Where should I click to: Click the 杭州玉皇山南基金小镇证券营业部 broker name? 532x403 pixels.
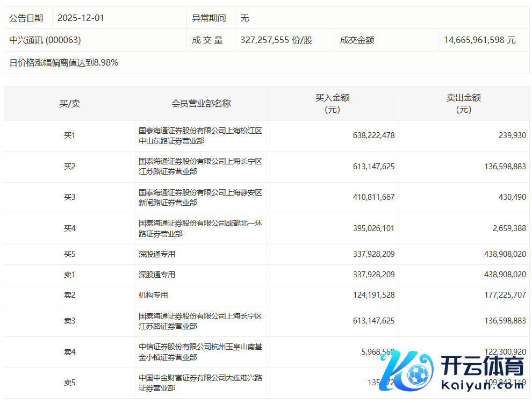[x=200, y=352]
